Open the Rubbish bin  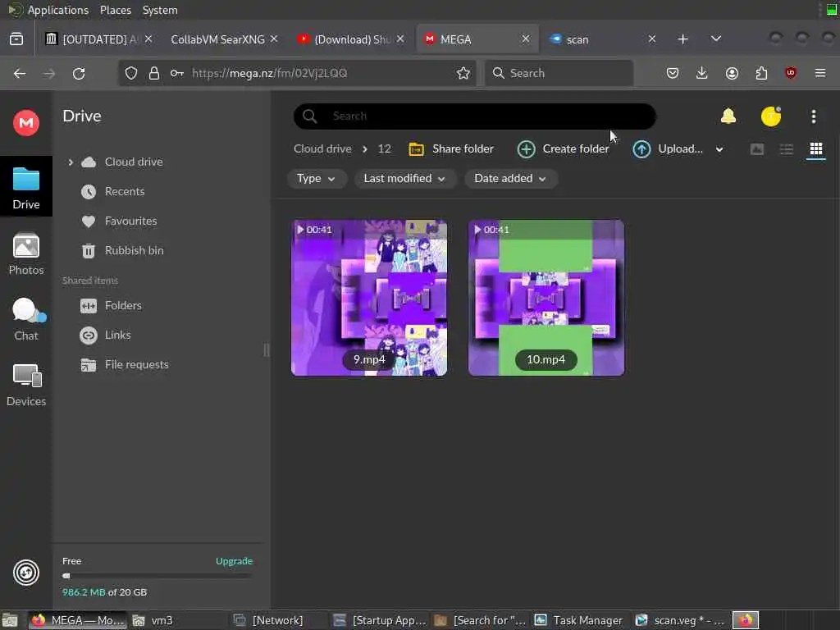point(134,250)
